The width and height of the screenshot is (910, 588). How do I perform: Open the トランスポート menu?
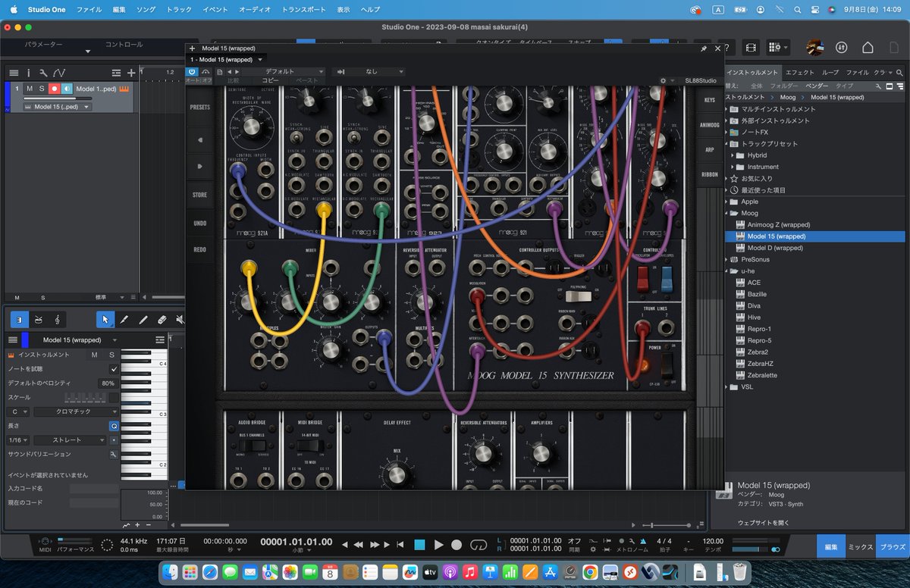tap(303, 10)
